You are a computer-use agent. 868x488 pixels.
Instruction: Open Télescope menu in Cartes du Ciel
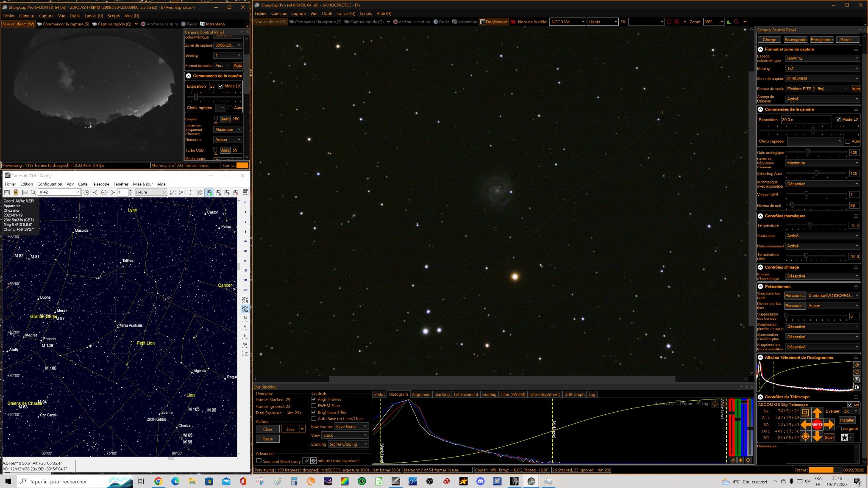click(100, 184)
